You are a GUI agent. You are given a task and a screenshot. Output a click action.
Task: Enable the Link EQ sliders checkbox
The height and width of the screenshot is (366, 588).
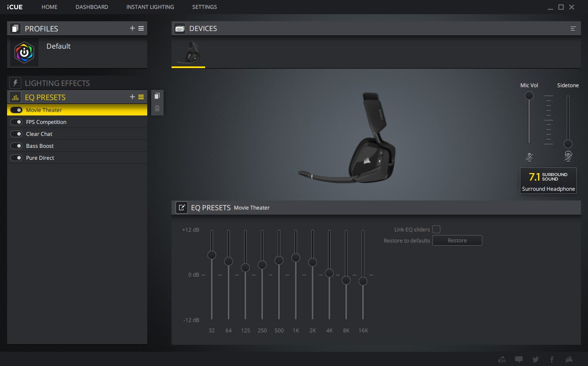click(x=436, y=229)
